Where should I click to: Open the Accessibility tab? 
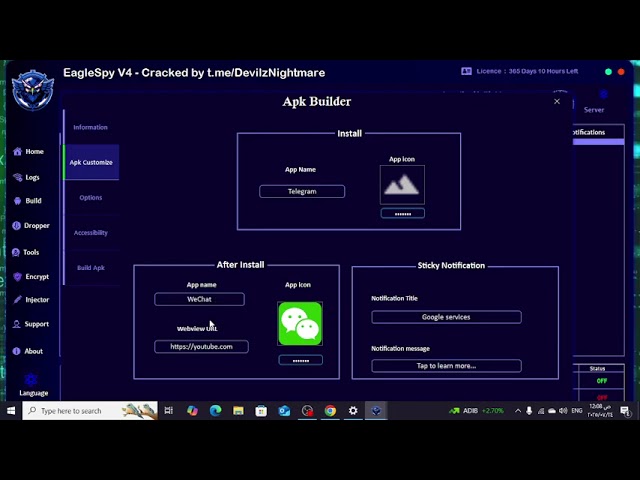click(x=91, y=233)
